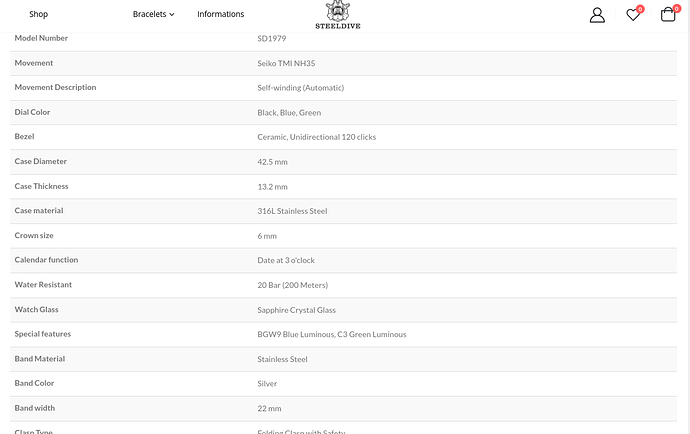The height and width of the screenshot is (434, 690).
Task: Open the Shop menu item
Action: [x=39, y=14]
